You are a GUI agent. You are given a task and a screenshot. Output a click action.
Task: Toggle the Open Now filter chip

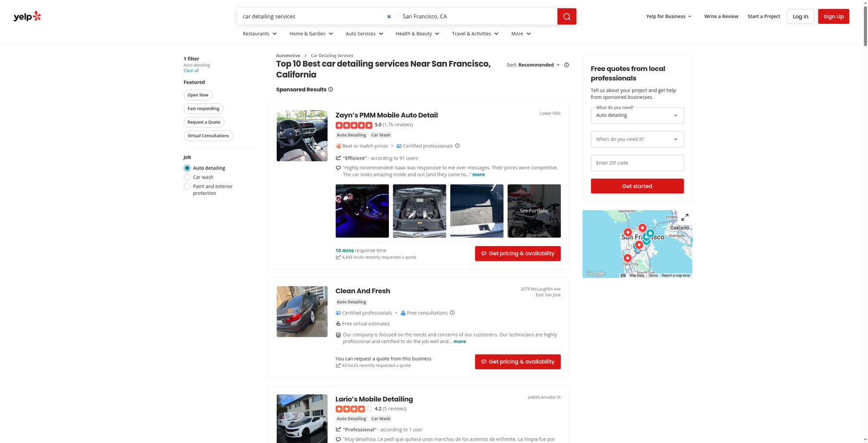pos(198,95)
